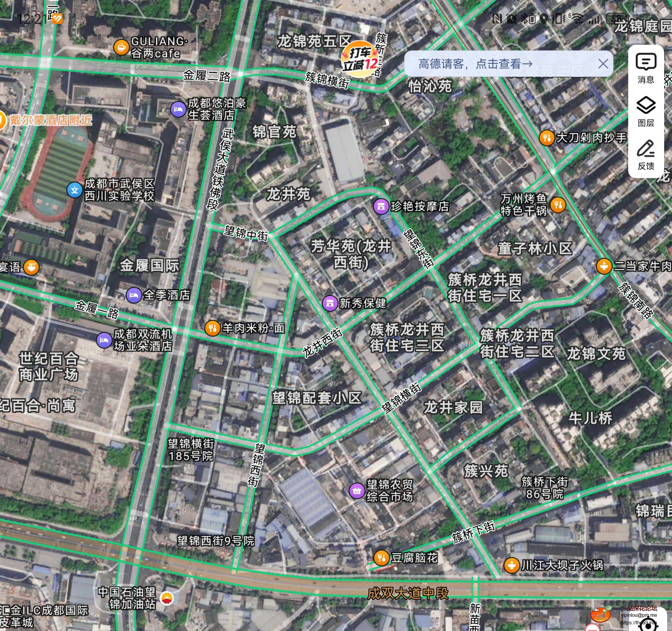Select the 大刀剁肉抄手 restaurant pin
Image resolution: width=672 pixels, height=631 pixels.
pos(546,138)
